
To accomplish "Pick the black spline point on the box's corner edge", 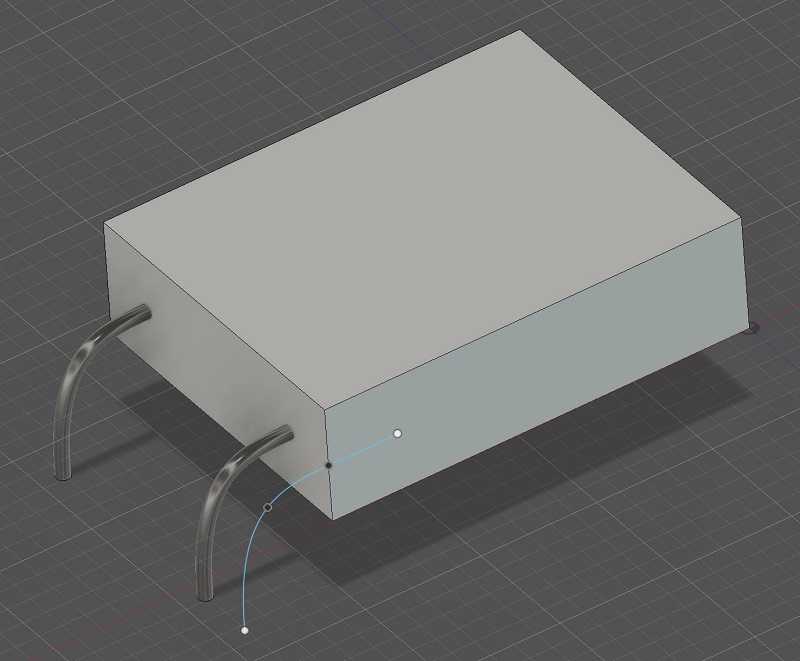I will tap(329, 465).
